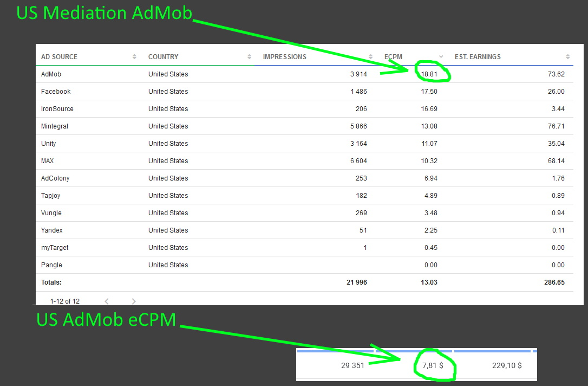Sort table by COUNTRY arrows
The width and height of the screenshot is (588, 386).
[250, 57]
